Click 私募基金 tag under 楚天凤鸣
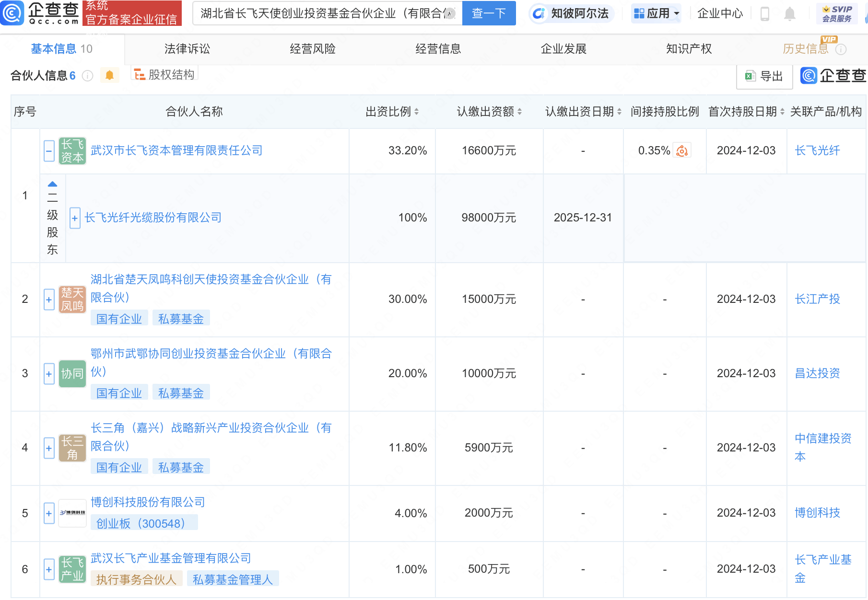868x600 pixels. tap(181, 319)
